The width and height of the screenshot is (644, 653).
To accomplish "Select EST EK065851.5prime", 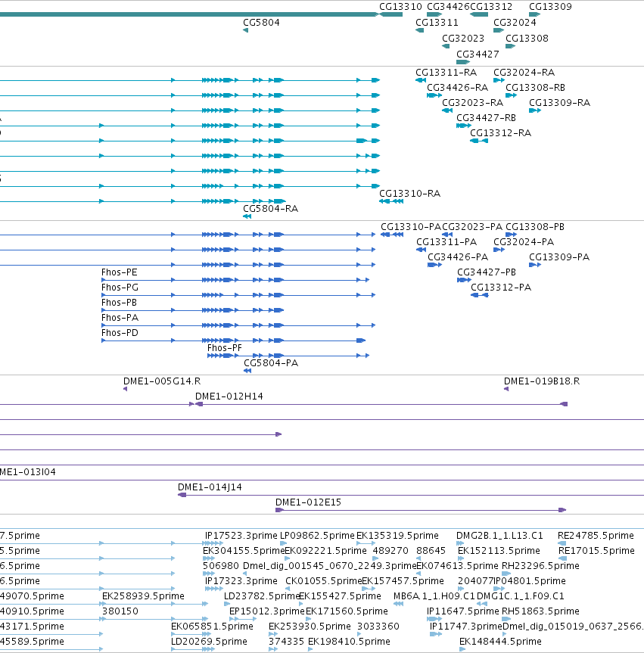I will coord(212,627).
